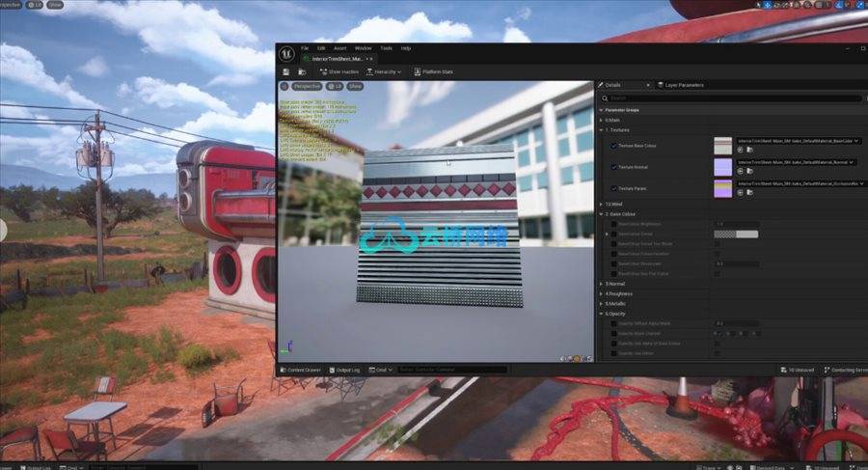
Task: Open the Content Drawer in the material editor
Action: point(304,370)
